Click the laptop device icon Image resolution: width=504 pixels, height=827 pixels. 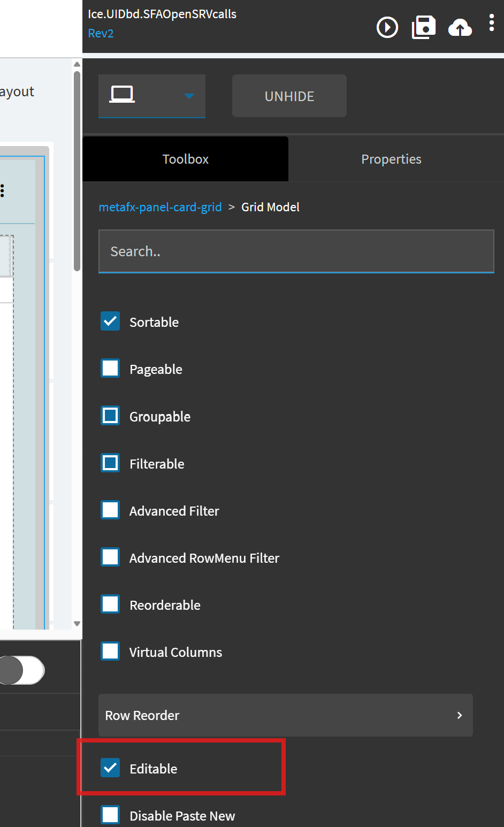pyautogui.click(x=122, y=95)
